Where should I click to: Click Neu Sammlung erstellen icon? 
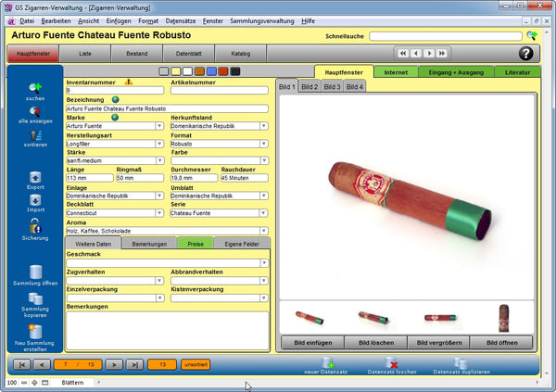click(35, 332)
